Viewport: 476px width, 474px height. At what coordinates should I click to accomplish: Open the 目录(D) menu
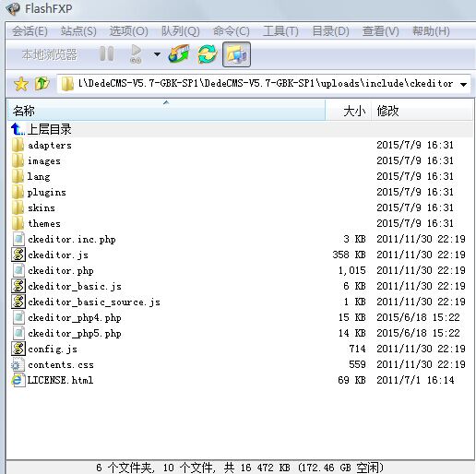(x=330, y=31)
